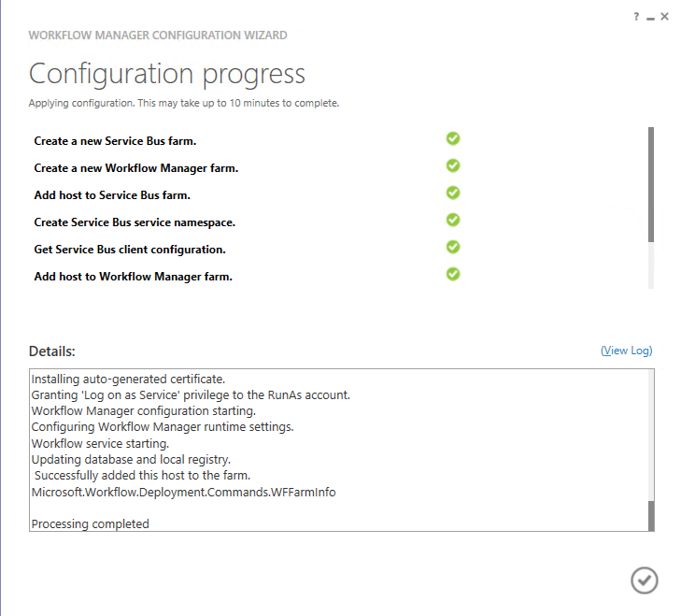Click green check for 'Create Service Bus service namespace'
Viewport: 681px width, 616px height.
click(453, 220)
